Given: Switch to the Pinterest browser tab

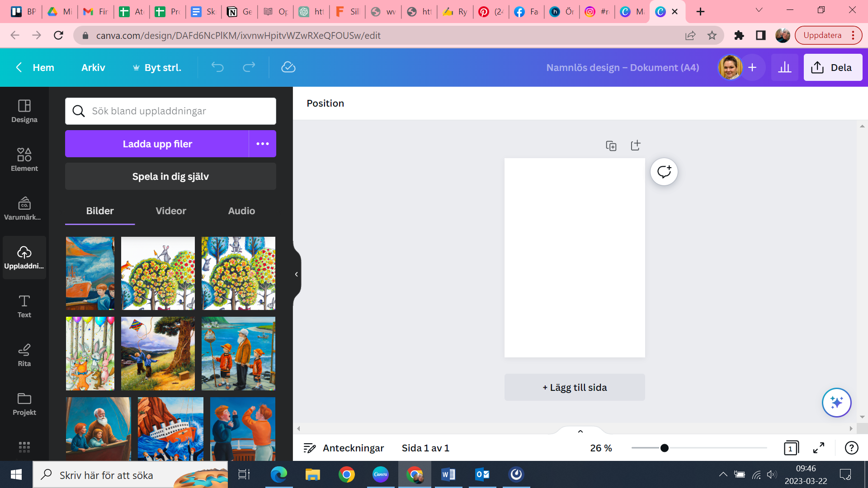Looking at the screenshot, I should [491, 12].
